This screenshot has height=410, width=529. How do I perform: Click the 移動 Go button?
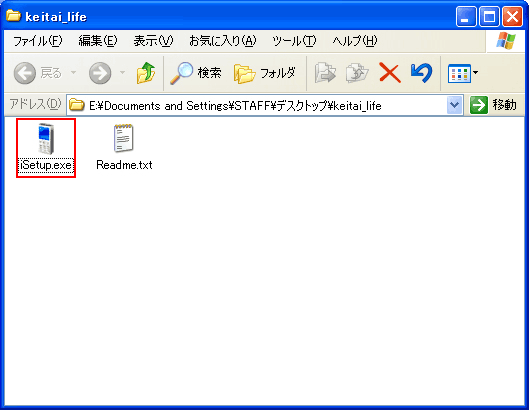tap(493, 105)
